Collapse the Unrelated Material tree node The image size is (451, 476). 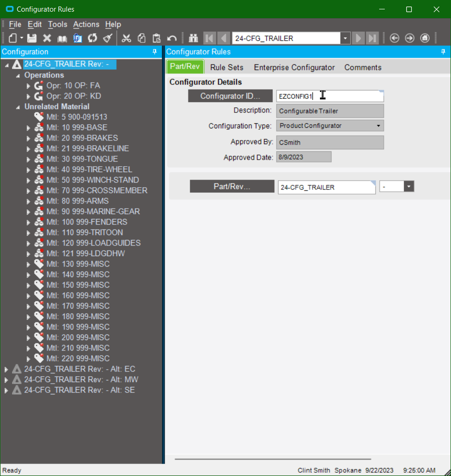(17, 106)
